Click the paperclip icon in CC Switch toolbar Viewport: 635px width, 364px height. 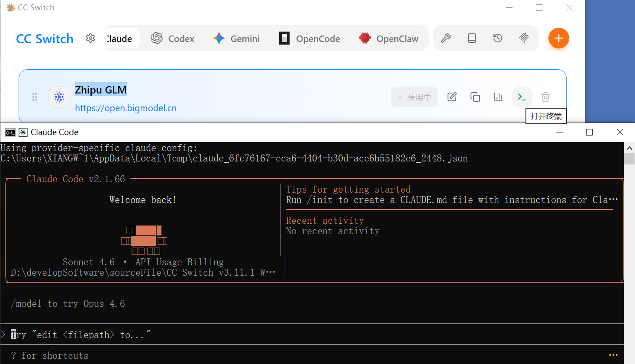tap(524, 38)
